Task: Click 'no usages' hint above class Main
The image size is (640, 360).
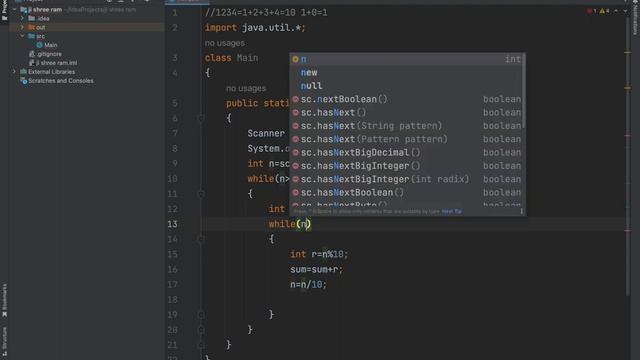Action: [225, 43]
